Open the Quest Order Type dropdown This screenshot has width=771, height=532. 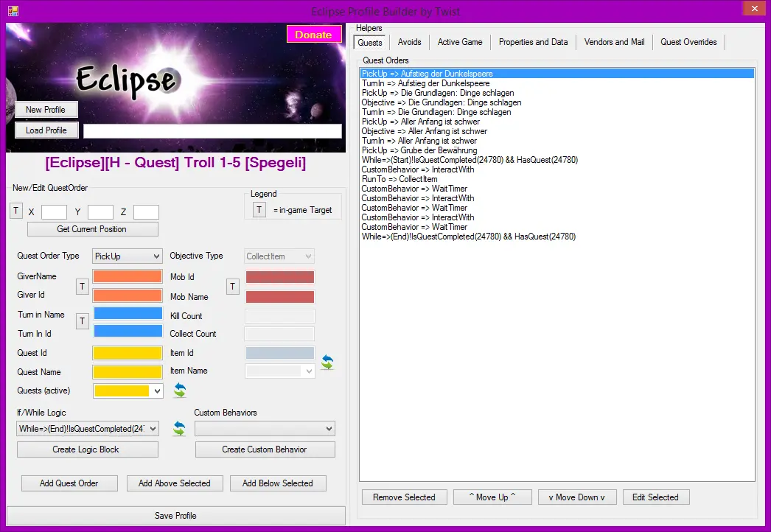pyautogui.click(x=128, y=256)
